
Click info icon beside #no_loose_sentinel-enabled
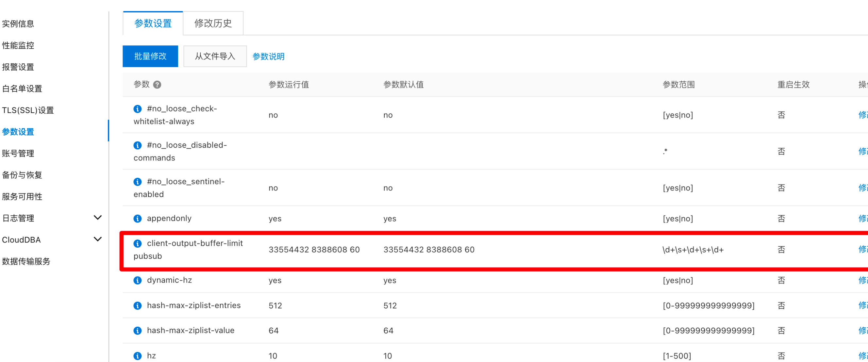[x=138, y=182]
